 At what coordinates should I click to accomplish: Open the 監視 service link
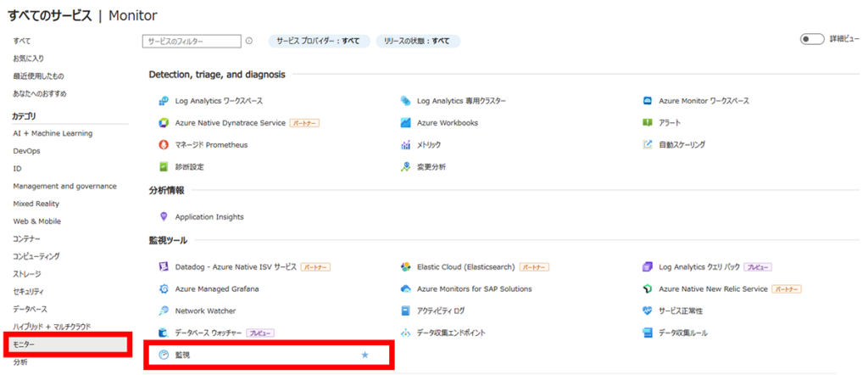pos(183,355)
